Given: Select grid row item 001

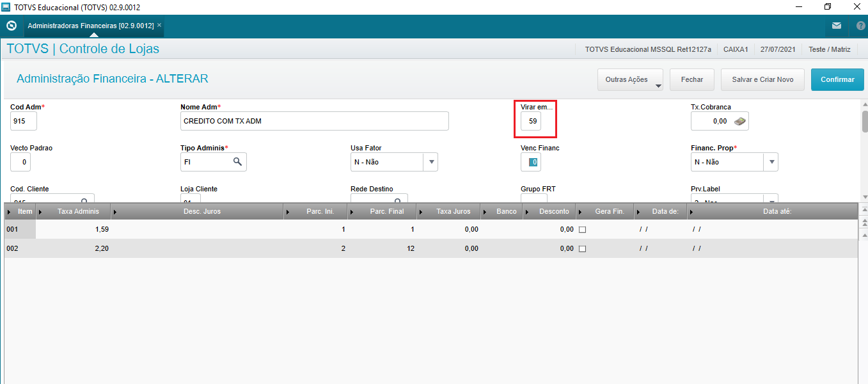Looking at the screenshot, I should 430,229.
